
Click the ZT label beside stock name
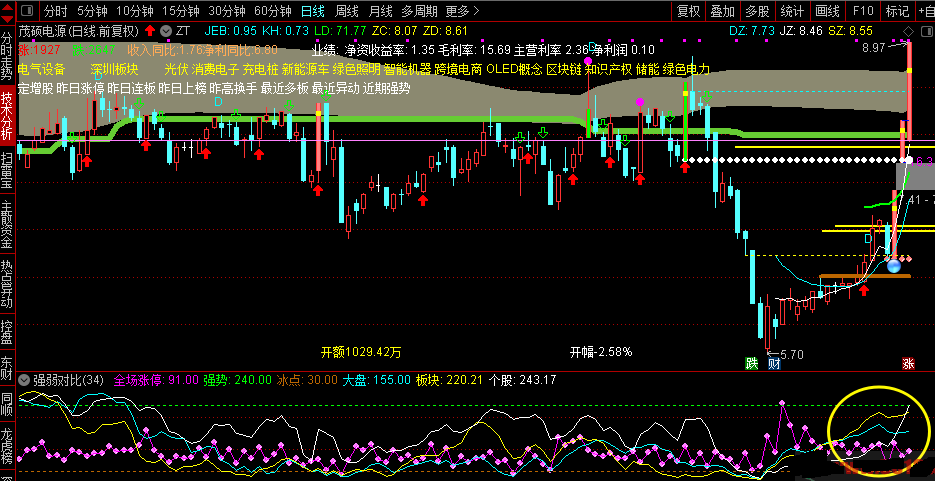(184, 31)
